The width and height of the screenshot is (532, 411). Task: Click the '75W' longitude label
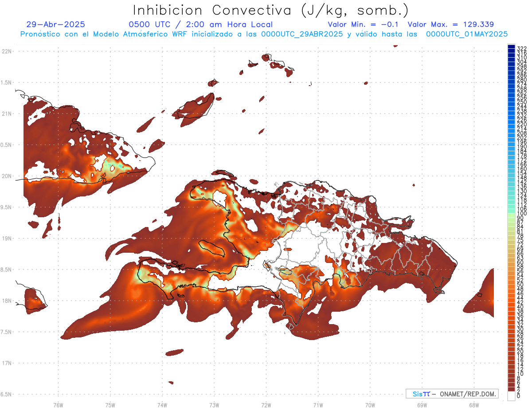click(x=110, y=405)
